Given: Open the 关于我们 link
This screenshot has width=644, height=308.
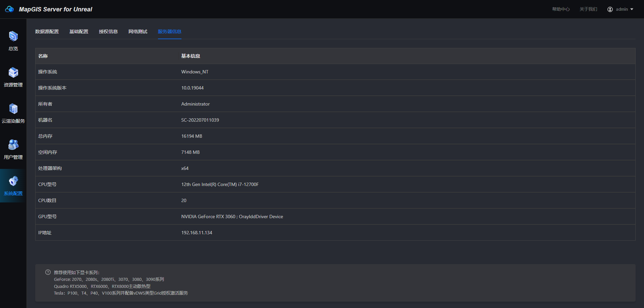Looking at the screenshot, I should pyautogui.click(x=588, y=9).
